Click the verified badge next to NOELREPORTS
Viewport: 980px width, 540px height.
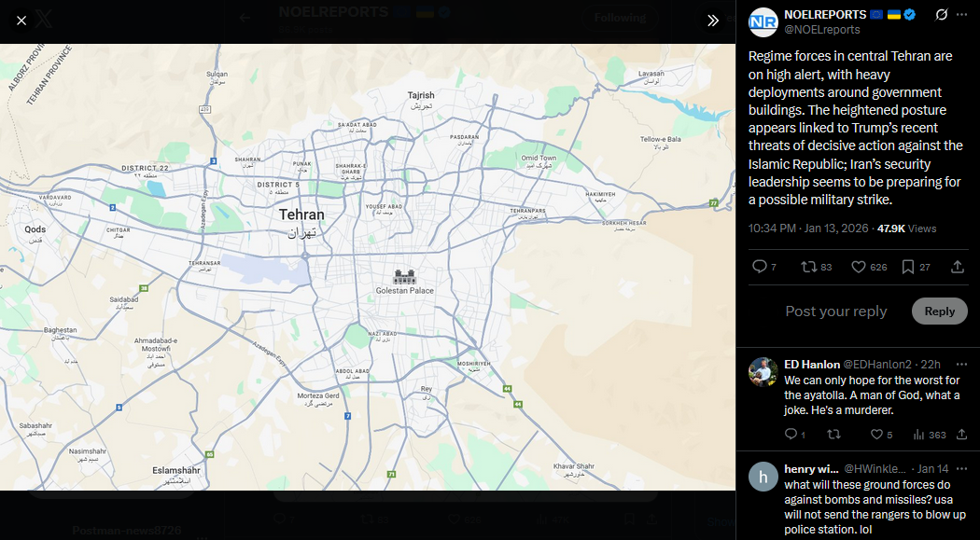tap(909, 14)
